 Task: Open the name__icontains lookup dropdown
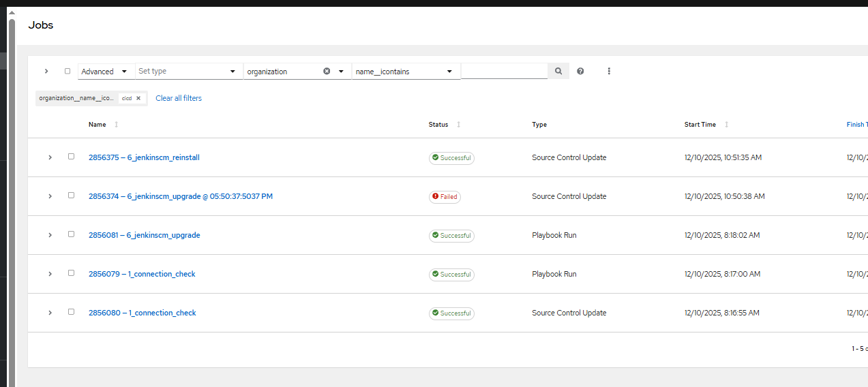click(406, 71)
